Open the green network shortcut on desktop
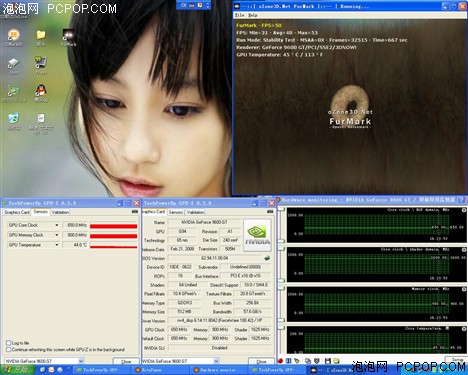The height and width of the screenshot is (375, 468). 14,93
